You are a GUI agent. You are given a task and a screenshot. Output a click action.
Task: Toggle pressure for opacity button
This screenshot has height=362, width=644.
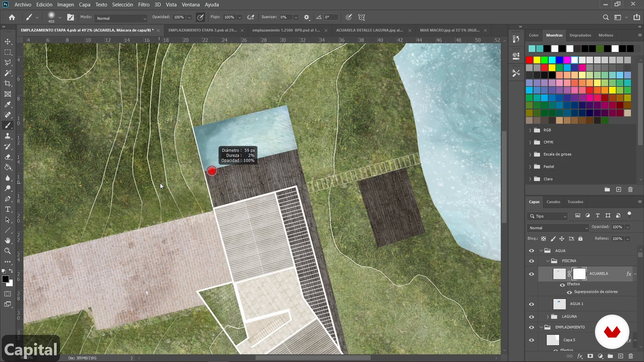point(200,17)
